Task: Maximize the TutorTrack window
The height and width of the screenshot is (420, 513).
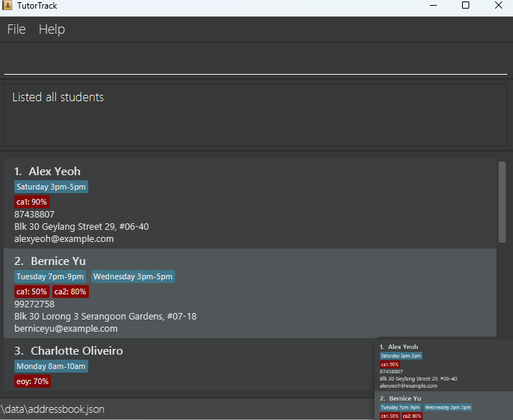Action: [466, 5]
